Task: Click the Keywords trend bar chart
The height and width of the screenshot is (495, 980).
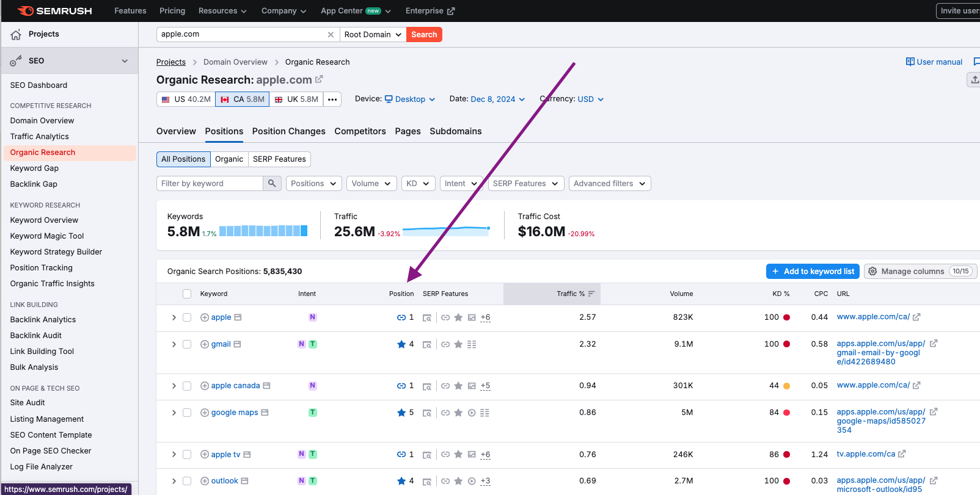Action: (x=263, y=231)
